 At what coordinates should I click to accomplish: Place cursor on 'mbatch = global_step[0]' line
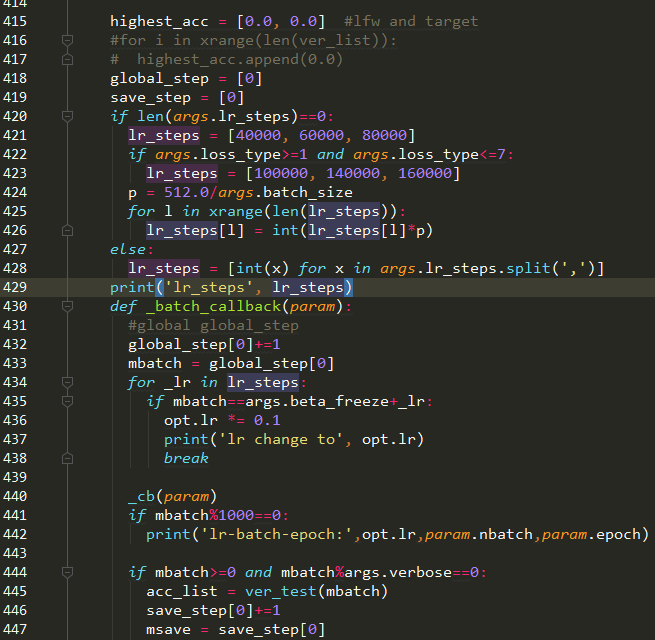[231, 363]
